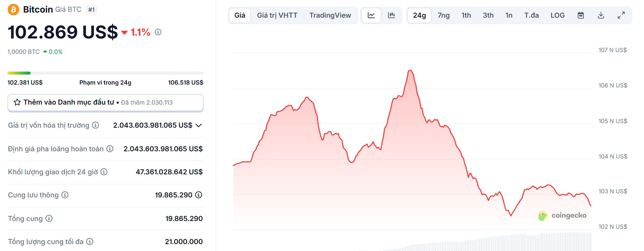Click Thêm vào Danh mục đầu tư button
The height and width of the screenshot is (251, 644).
pos(106,103)
